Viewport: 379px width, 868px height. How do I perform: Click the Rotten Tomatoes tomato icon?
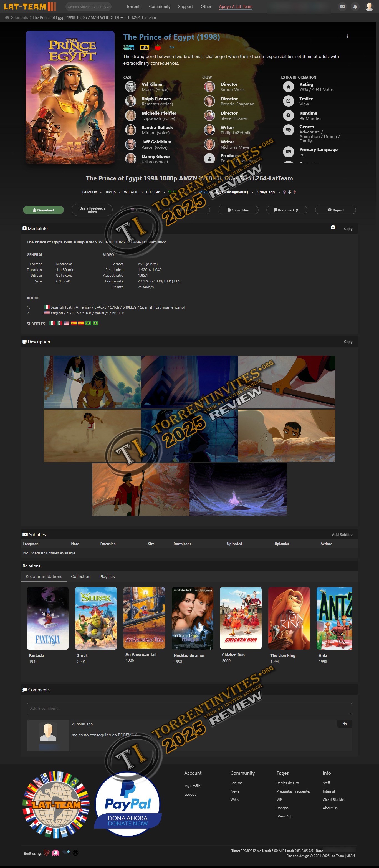coord(158,47)
